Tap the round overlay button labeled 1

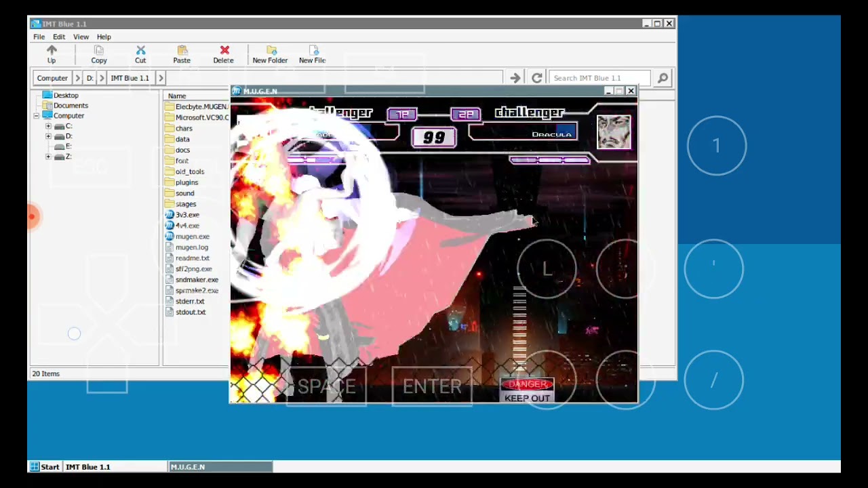[x=717, y=146]
